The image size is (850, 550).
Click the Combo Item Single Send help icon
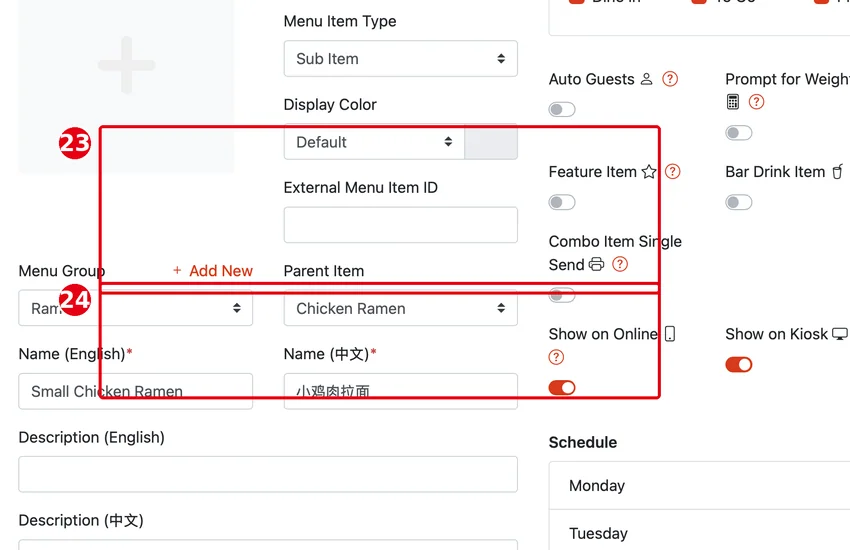pos(620,264)
